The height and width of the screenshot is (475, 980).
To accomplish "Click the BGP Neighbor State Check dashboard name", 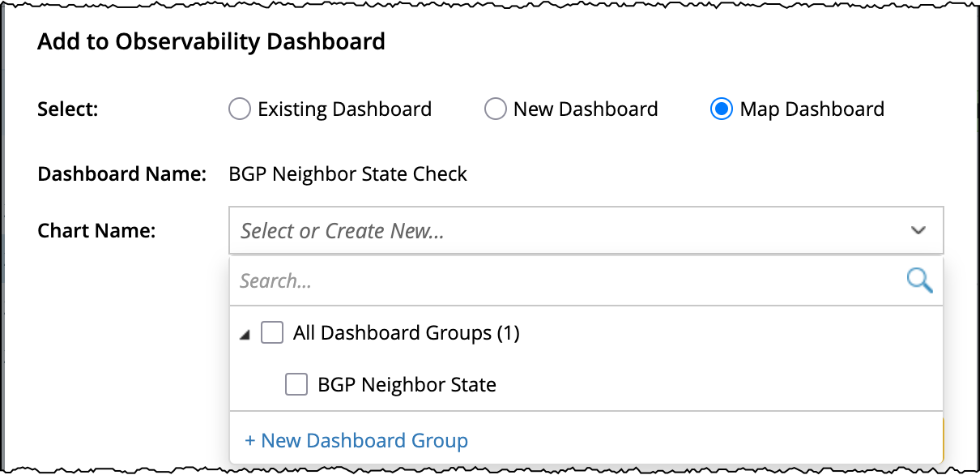I will [348, 174].
